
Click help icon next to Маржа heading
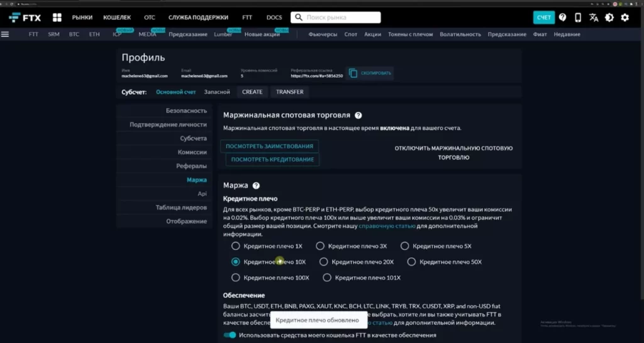tap(256, 185)
